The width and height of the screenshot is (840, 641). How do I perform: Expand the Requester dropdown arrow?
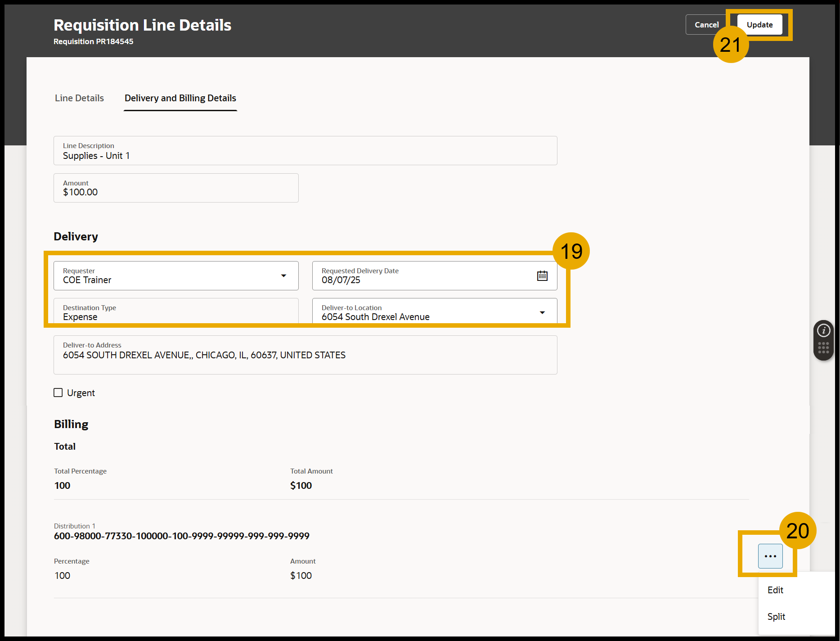coord(283,276)
